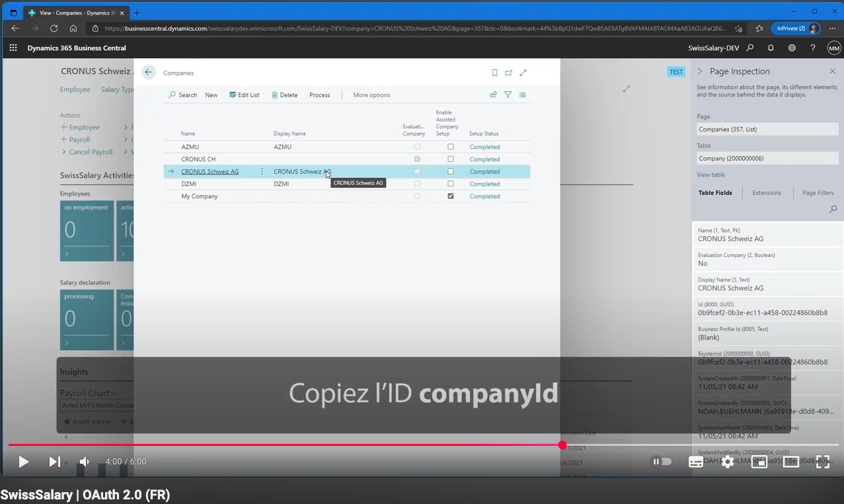Click the browser address bar URL
This screenshot has height=504, width=844.
pyautogui.click(x=415, y=28)
